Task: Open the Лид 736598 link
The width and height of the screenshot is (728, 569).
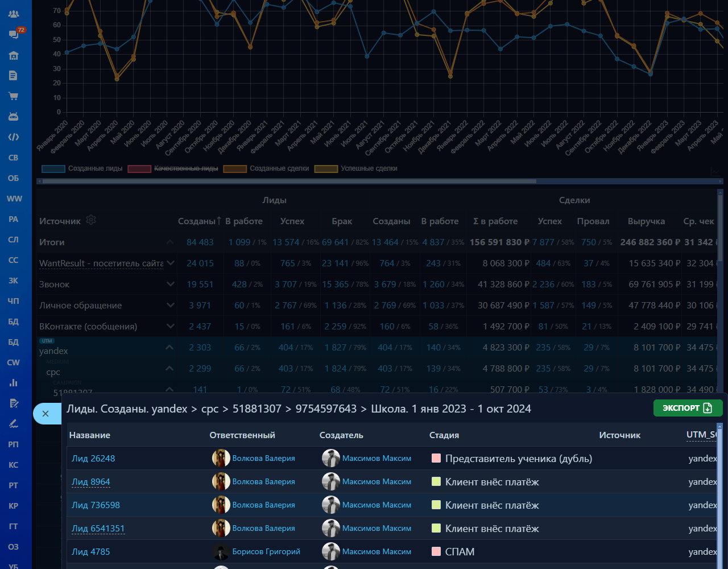Action: pyautogui.click(x=96, y=505)
